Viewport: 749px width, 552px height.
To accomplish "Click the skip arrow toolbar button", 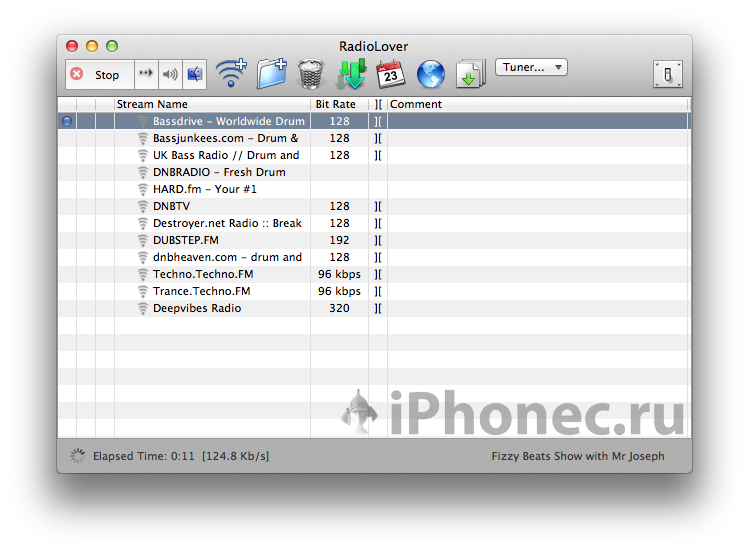I will [146, 74].
